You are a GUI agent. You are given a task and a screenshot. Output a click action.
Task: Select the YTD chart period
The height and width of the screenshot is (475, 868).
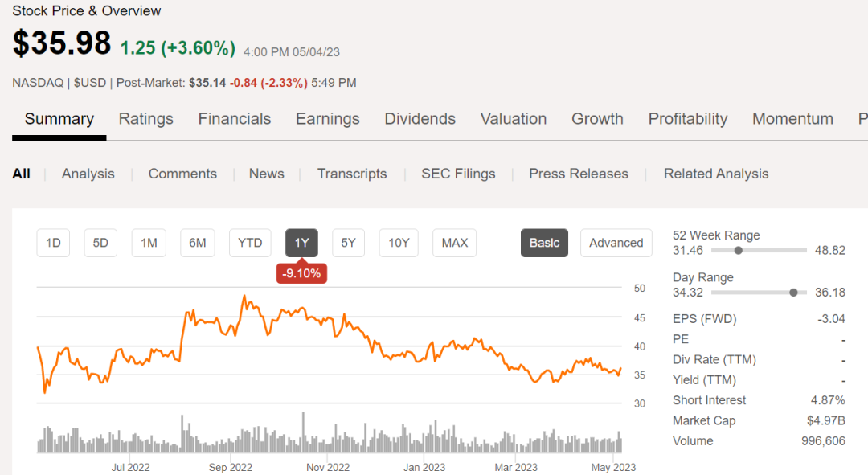pos(250,243)
